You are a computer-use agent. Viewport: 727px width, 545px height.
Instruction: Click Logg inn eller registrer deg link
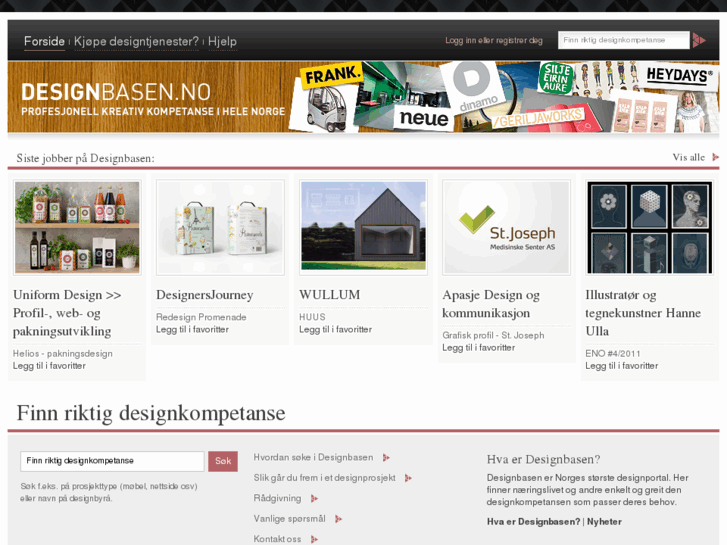coord(494,40)
